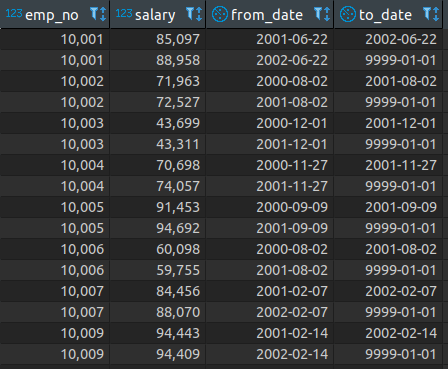Click from_date cell 2001-02-07
Image resolution: width=448 pixels, height=369 pixels.
point(270,291)
